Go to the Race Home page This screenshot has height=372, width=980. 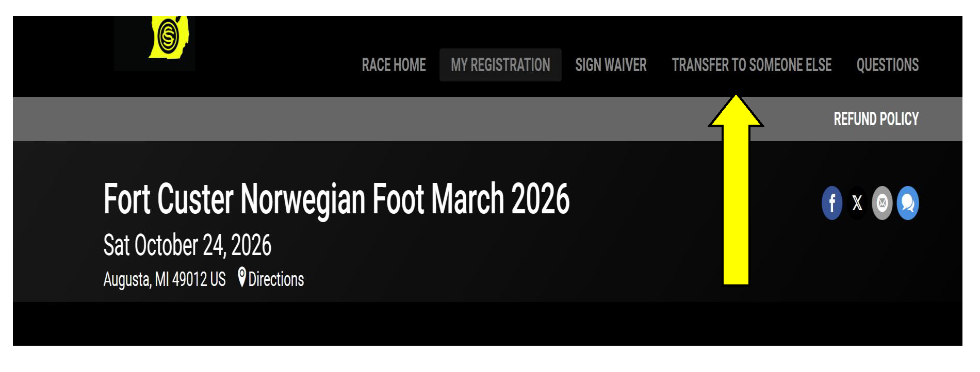tap(394, 65)
